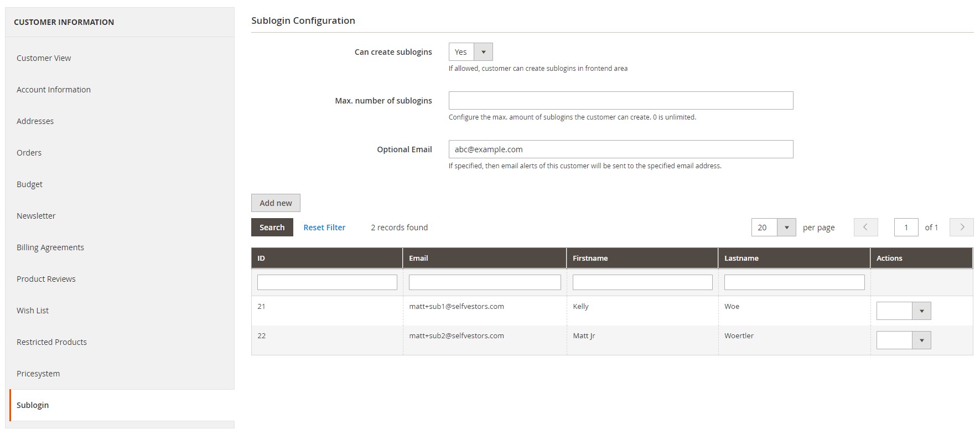Go to next page arrow

click(962, 228)
